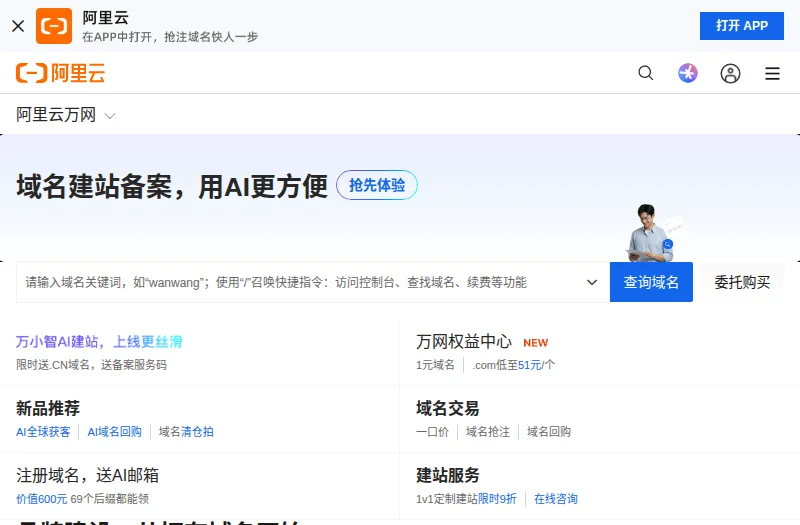Open the 1元域名 link
Screen dimensions: 800x525
tap(435, 365)
